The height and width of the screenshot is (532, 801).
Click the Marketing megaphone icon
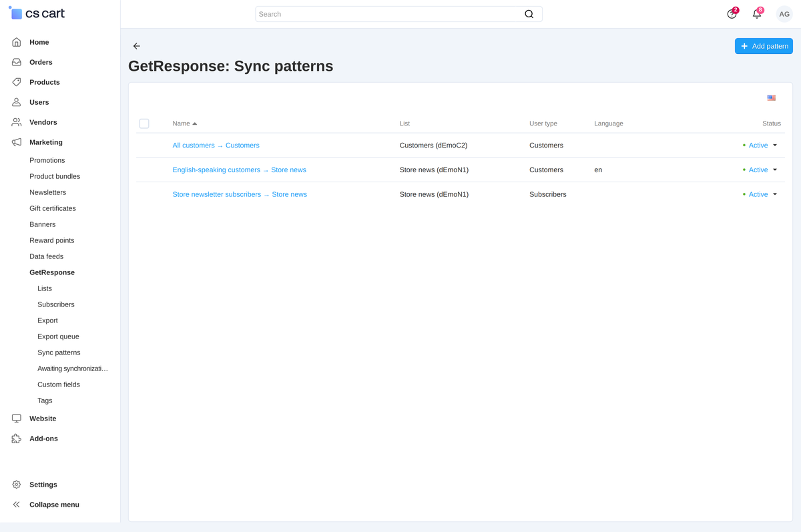pos(17,142)
